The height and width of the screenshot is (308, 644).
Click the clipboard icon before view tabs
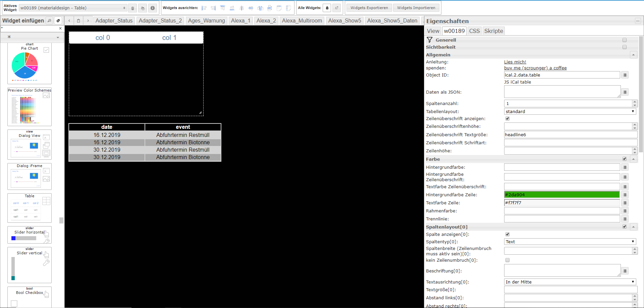78,20
